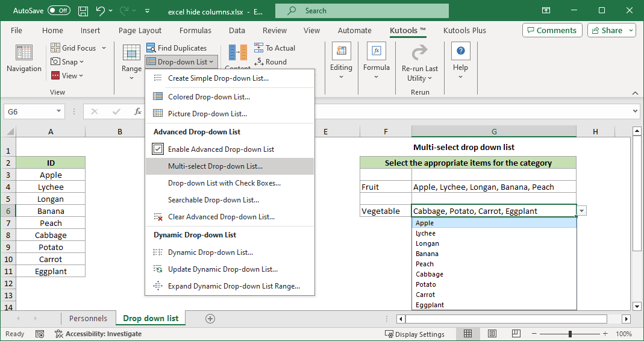Open the Name Box dropdown

click(59, 111)
